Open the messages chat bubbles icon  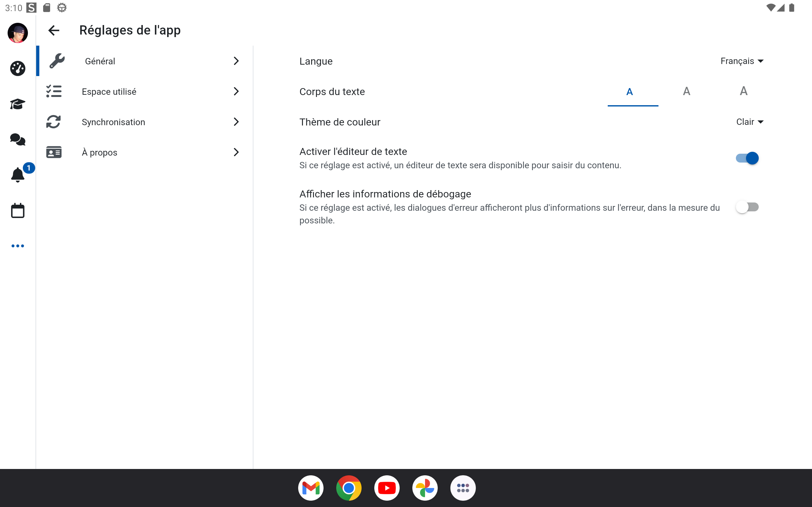pos(17,139)
